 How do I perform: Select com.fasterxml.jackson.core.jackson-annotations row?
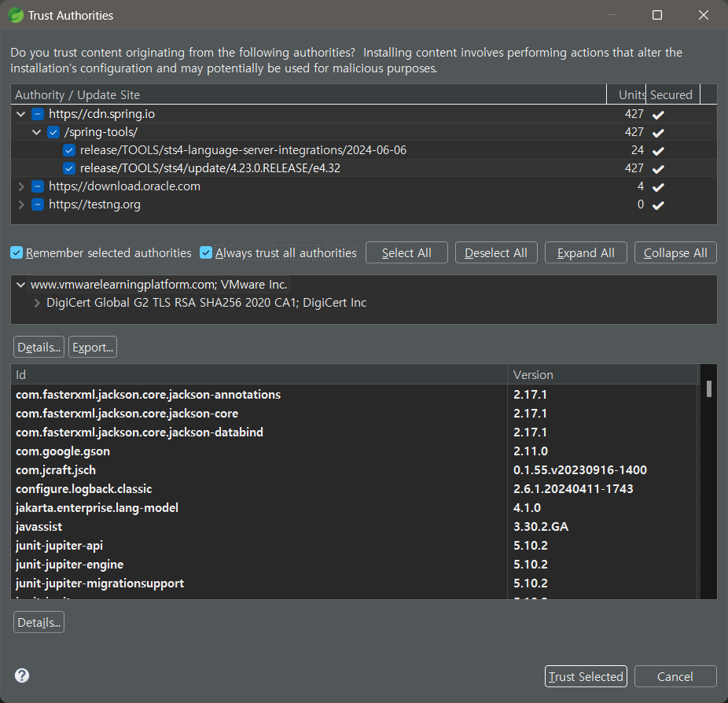point(355,395)
